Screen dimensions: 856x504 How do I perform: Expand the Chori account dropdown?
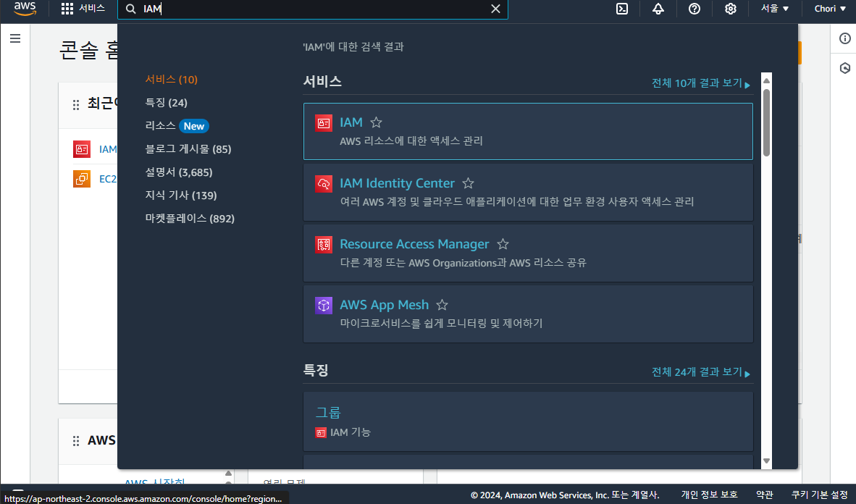[830, 9]
